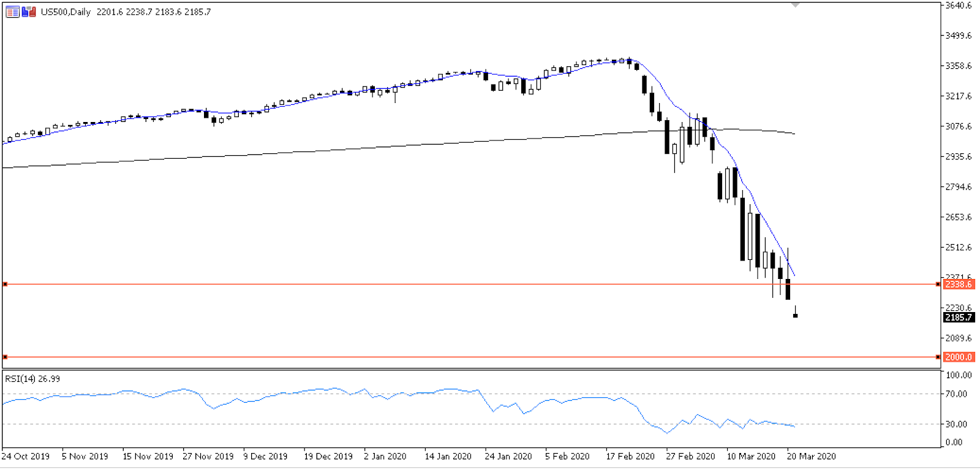Viewport: 980px width, 469px height.
Task: Click the RSI(14) 26.99 indicator label
Action: pos(32,379)
